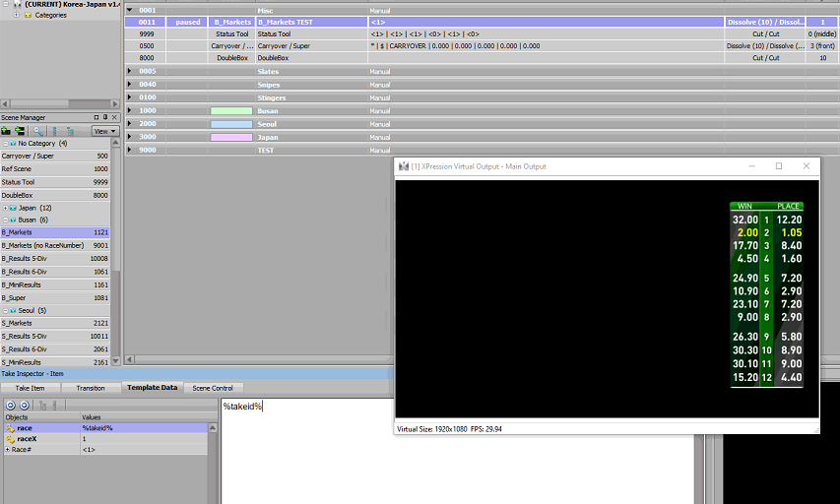Expand the 3000 Japan group
Screen dimensions: 840x504
click(x=130, y=137)
